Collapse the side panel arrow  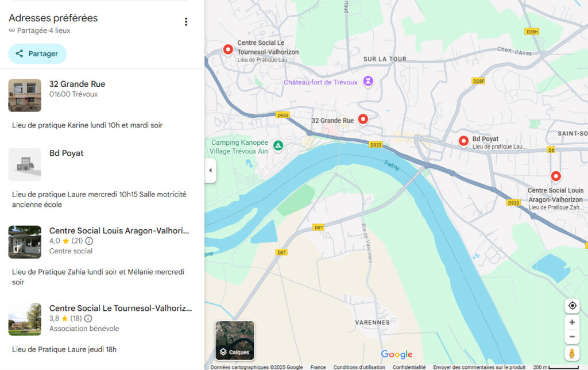coord(210,171)
